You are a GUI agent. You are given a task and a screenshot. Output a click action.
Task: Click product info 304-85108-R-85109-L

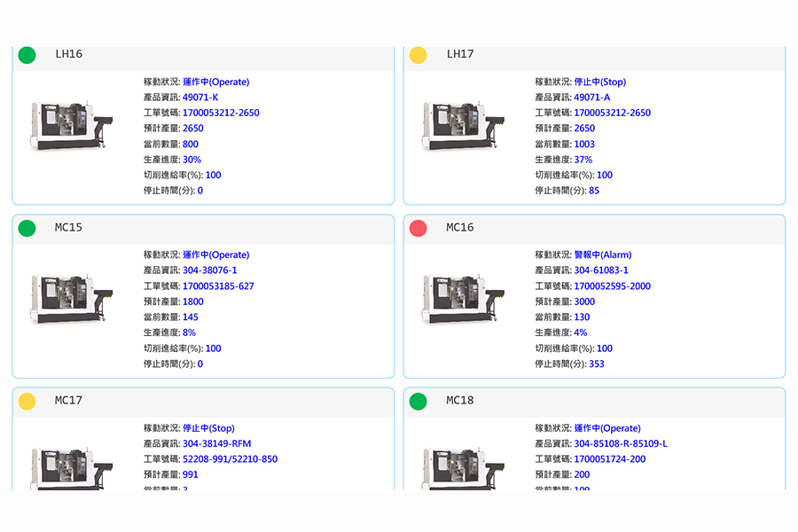pos(621,444)
